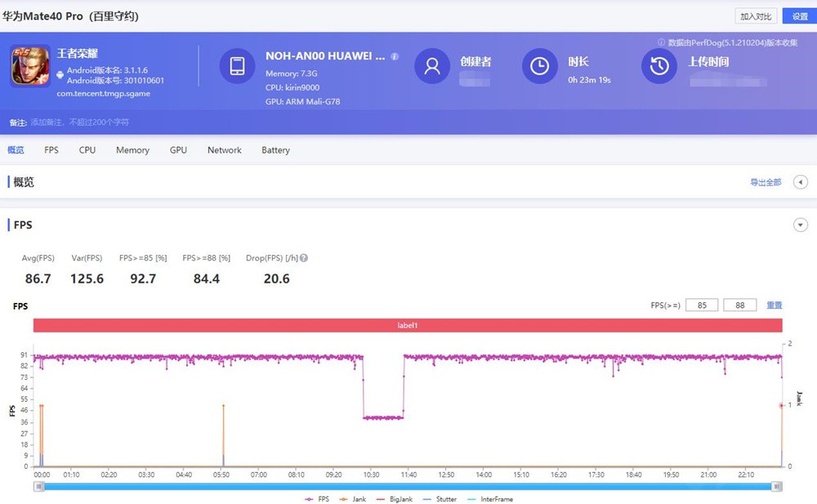Image resolution: width=817 pixels, height=504 pixels.
Task: Switch to the FPS tab
Action: pos(51,150)
